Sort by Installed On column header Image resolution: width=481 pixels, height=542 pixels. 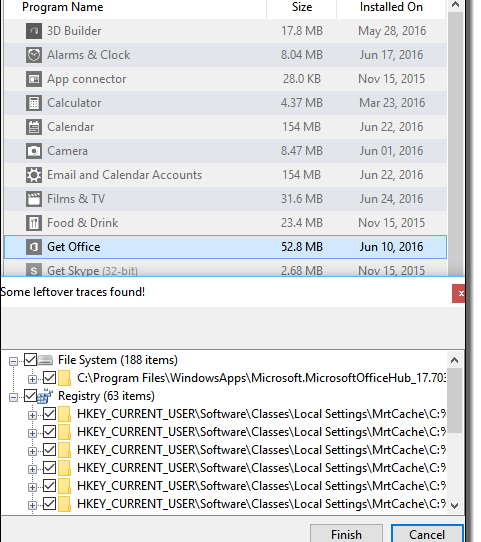pos(391,8)
